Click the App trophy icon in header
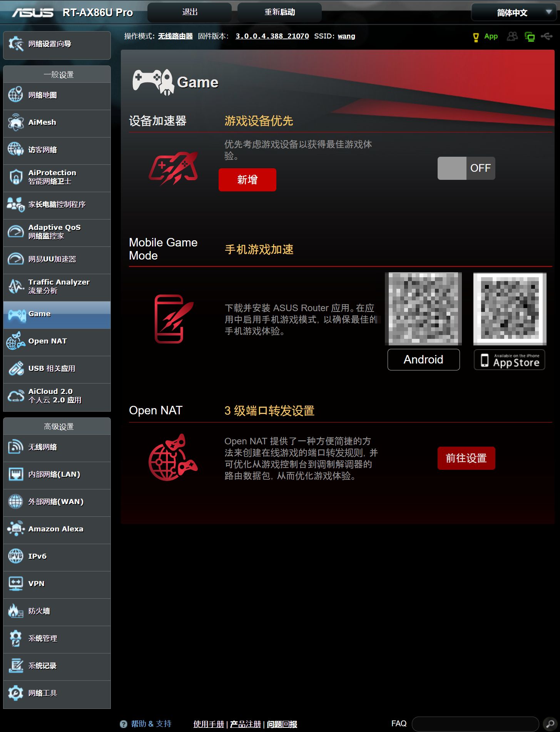This screenshot has height=732, width=560. click(x=476, y=37)
